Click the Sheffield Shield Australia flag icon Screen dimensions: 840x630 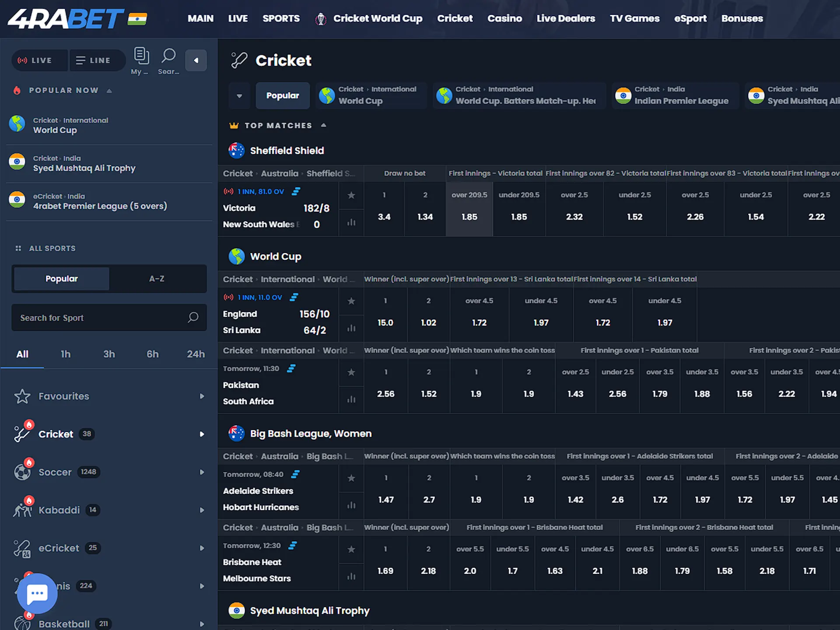pos(237,150)
